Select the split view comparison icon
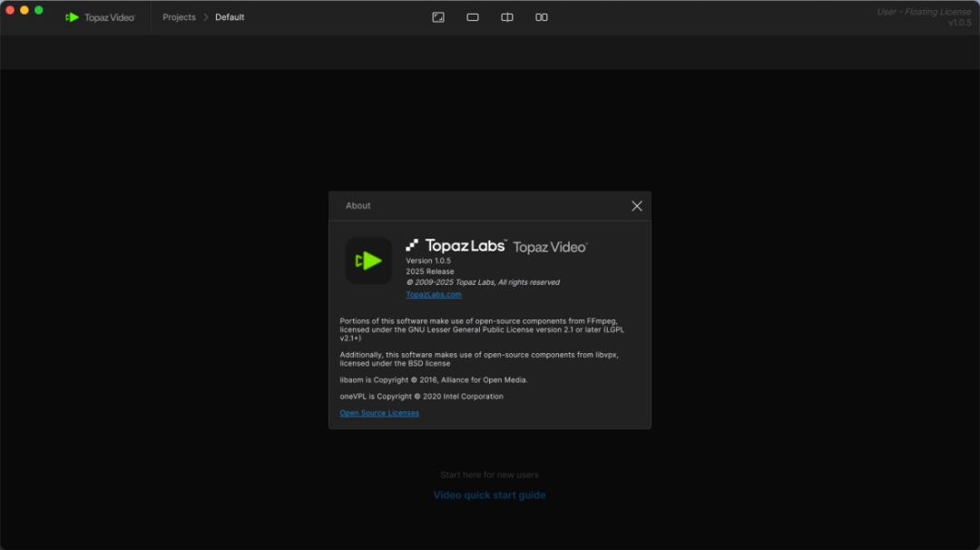This screenshot has height=550, width=980. pyautogui.click(x=507, y=17)
